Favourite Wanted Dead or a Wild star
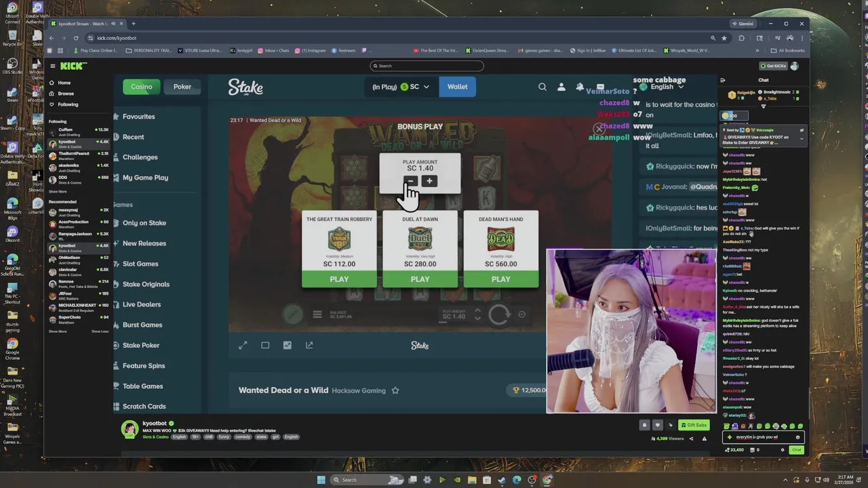 (395, 390)
